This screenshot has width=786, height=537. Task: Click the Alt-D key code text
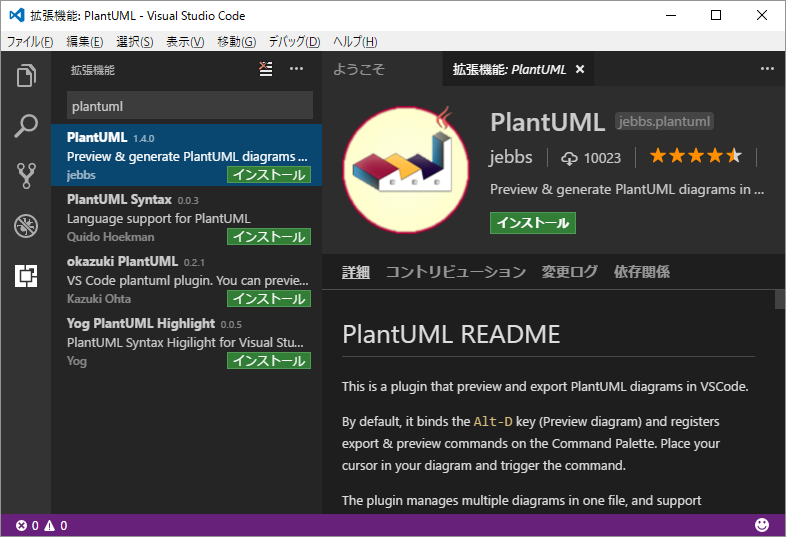493,422
